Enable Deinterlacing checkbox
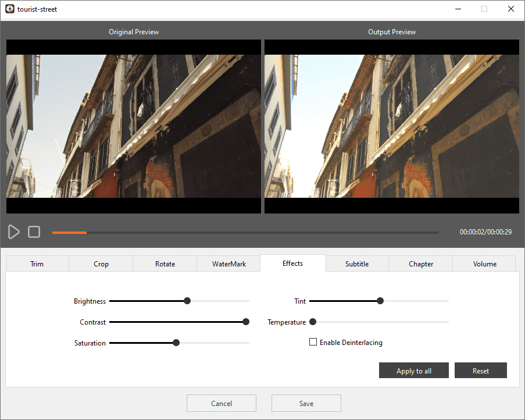 point(313,343)
